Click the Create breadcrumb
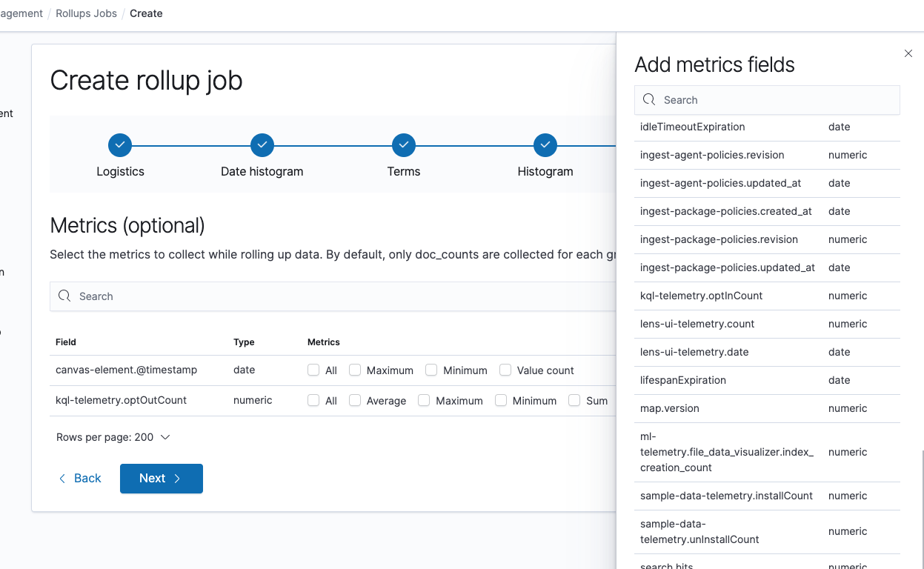Viewport: 924px width, 569px height. [146, 13]
